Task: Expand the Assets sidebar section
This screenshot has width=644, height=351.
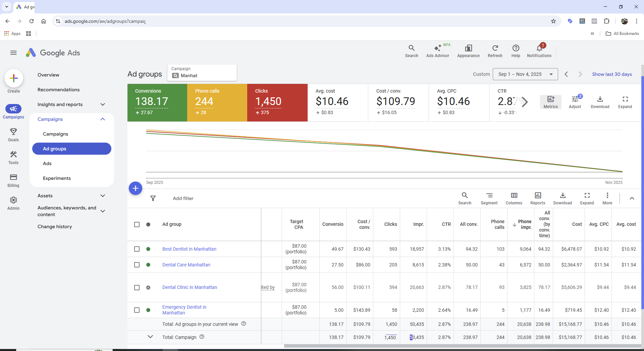Action: tap(103, 196)
